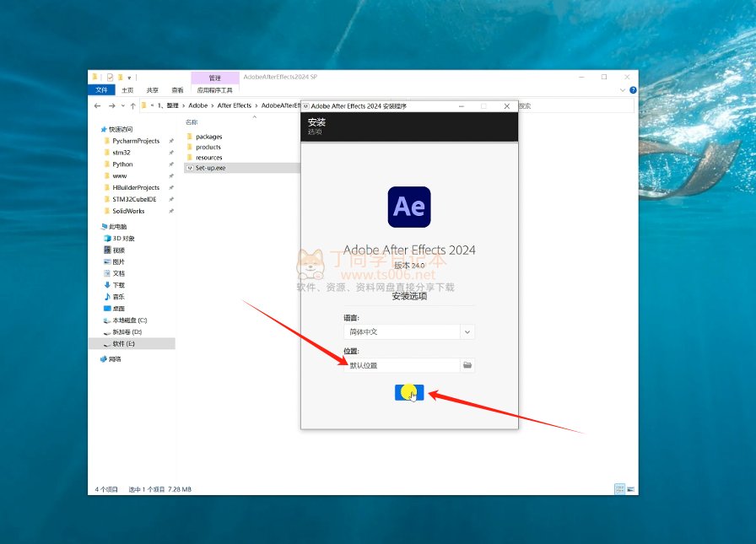Open the 文件 (File) menu tab
Viewport: 756px width, 544px height.
[101, 90]
